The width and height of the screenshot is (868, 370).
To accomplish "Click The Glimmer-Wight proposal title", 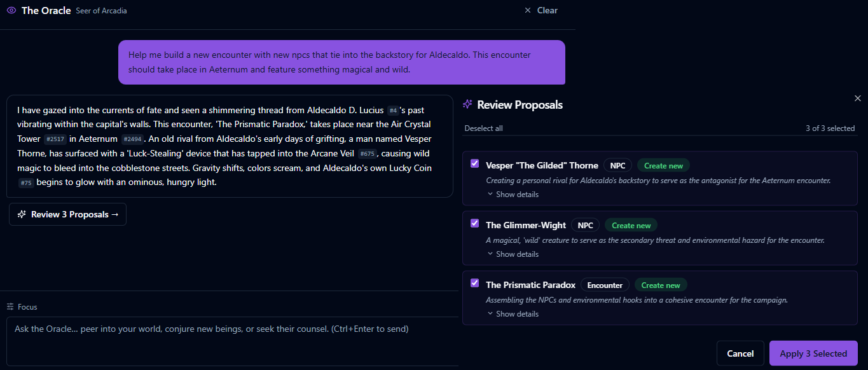I will [x=526, y=225].
